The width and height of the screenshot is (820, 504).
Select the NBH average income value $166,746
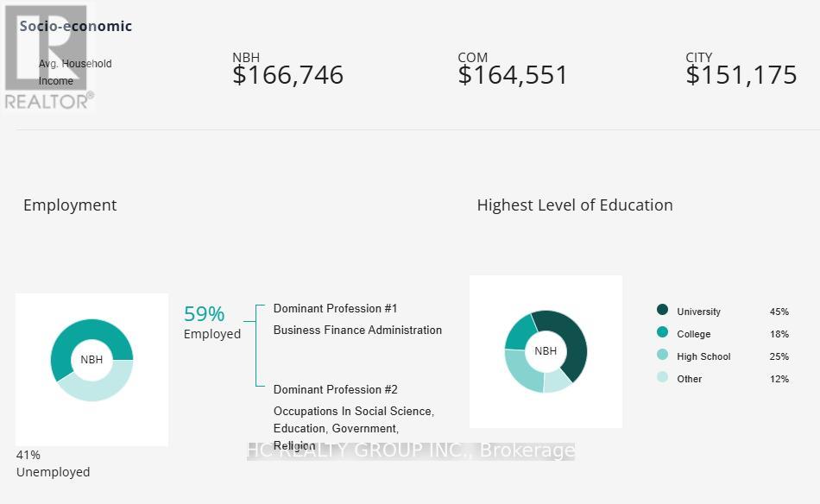[x=287, y=75]
